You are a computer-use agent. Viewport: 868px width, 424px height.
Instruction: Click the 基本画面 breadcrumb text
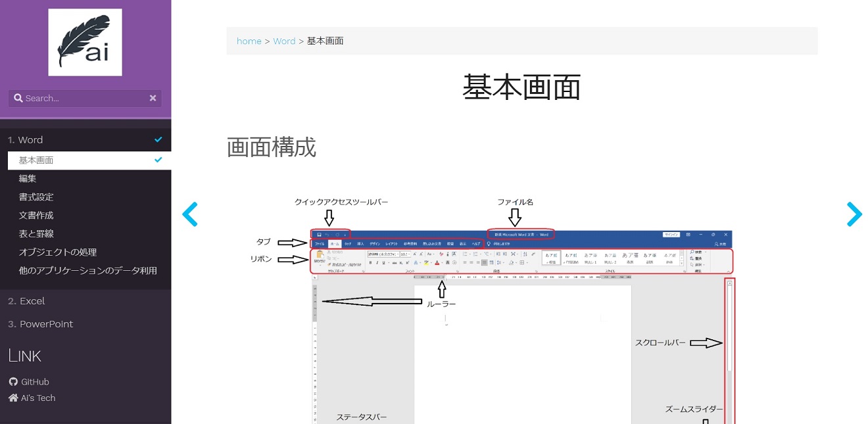(x=325, y=41)
